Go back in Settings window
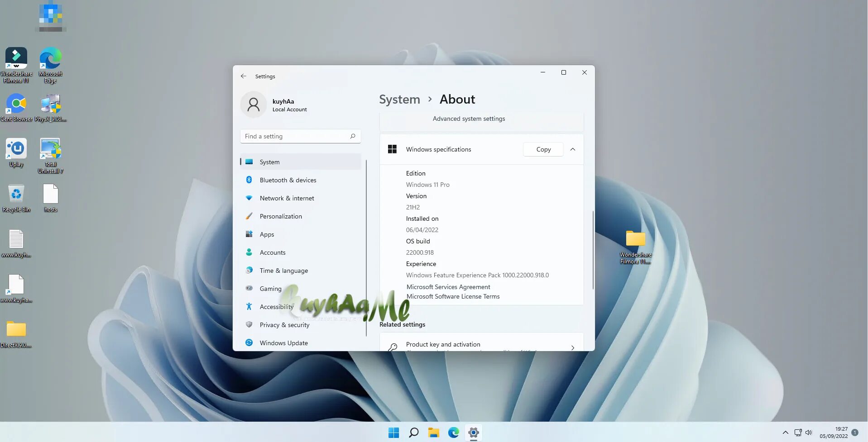Image resolution: width=868 pixels, height=442 pixels. click(244, 76)
